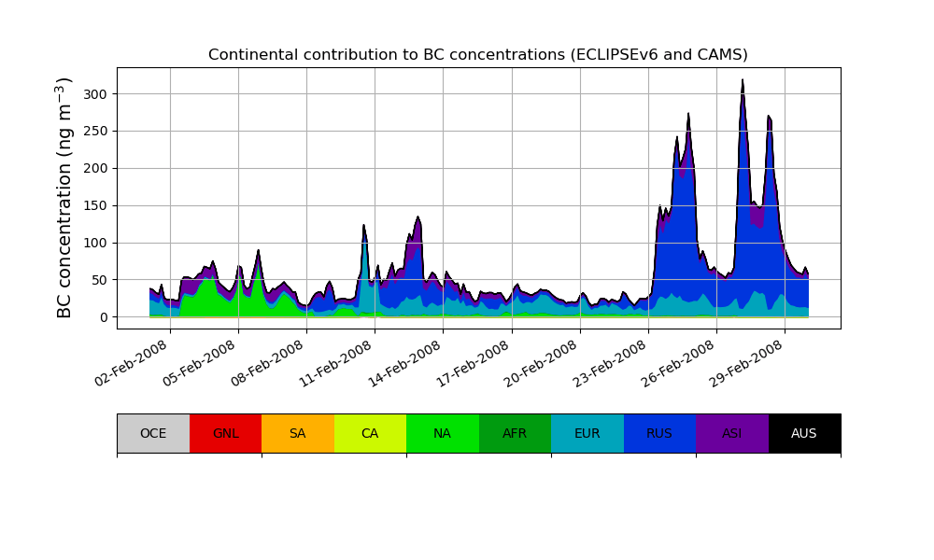
Task: Click the 23-Feb-2008 x-axis date label
Action: pyautogui.click(x=611, y=364)
